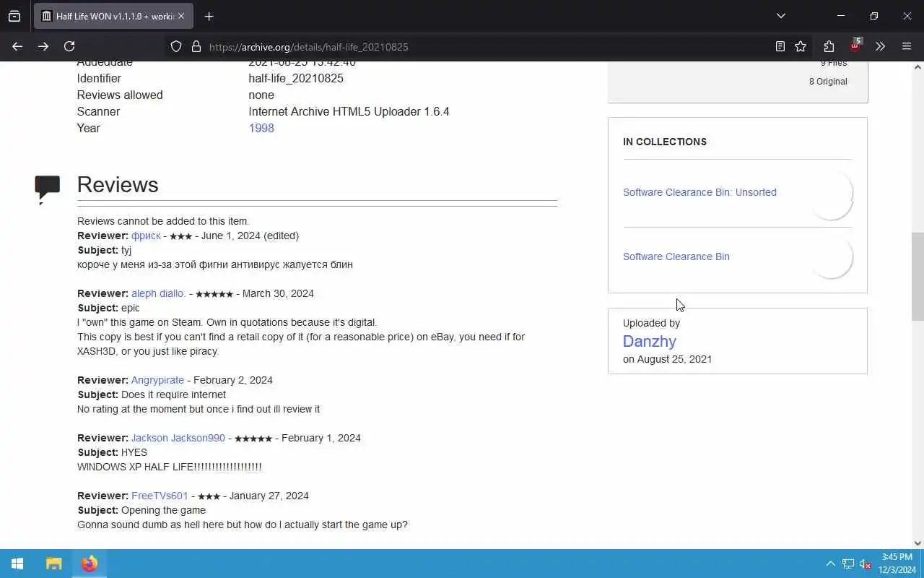Click identifier value half-life_20210825

pyautogui.click(x=296, y=78)
